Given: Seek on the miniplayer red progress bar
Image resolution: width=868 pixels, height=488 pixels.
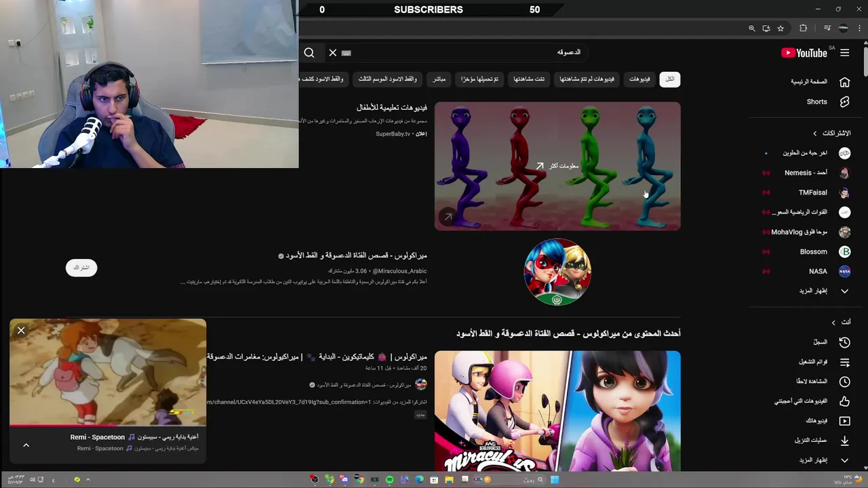Looking at the screenshot, I should pyautogui.click(x=108, y=426).
